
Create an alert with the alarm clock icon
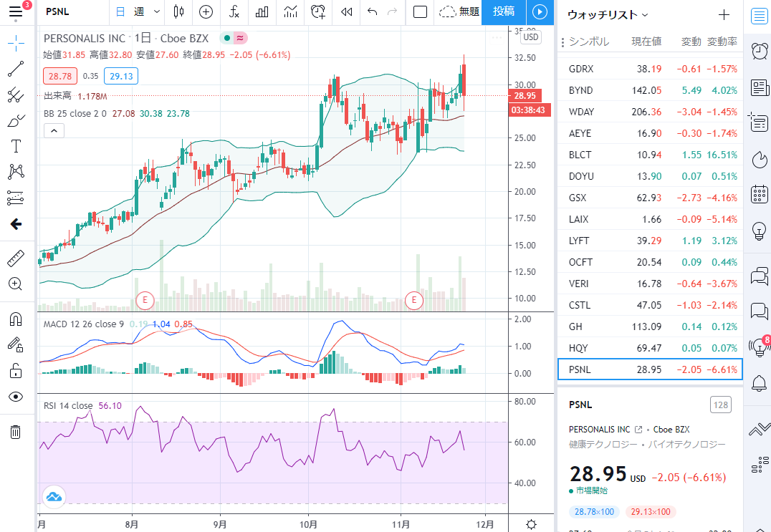pos(319,11)
